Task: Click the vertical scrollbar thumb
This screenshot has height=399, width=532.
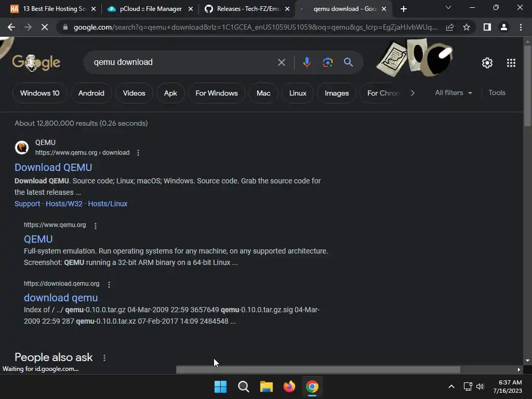Action: [x=527, y=86]
